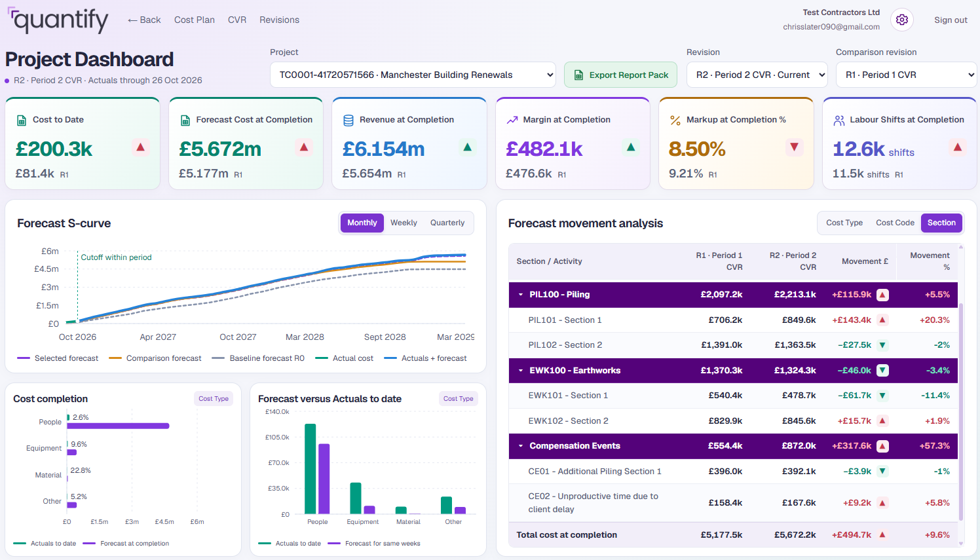Click the Revenue at Completion coins icon
This screenshot has width=980, height=560.
click(349, 120)
